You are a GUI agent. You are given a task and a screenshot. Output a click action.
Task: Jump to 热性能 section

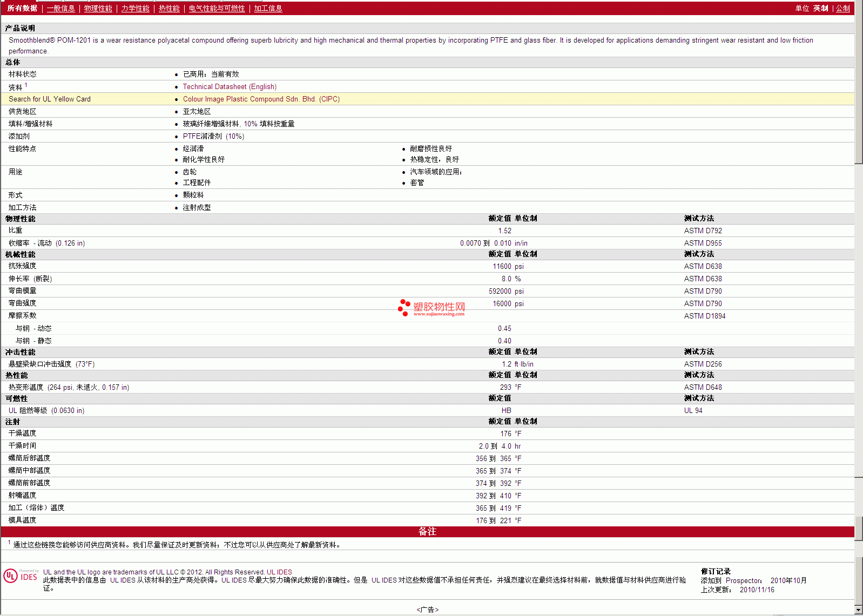(169, 9)
